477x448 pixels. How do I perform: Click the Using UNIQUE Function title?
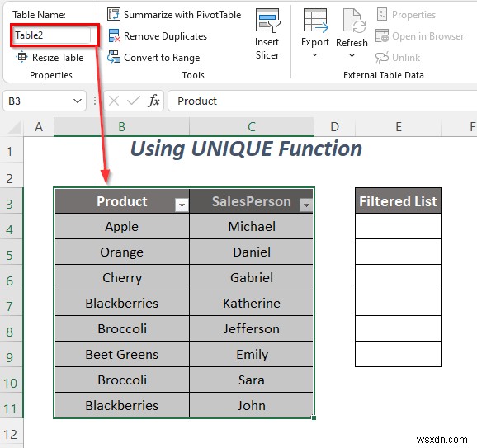pos(246,149)
